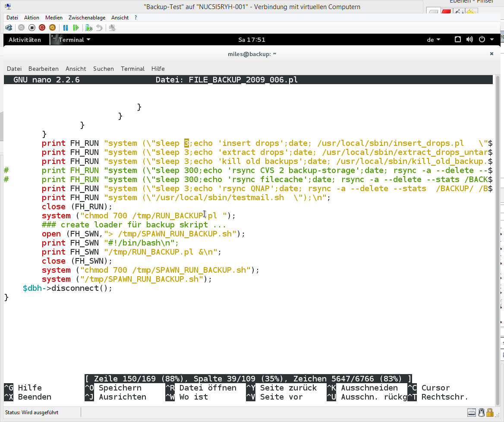Revert the VM with the undo-arrow icon
The height and width of the screenshot is (422, 504).
pyautogui.click(x=99, y=28)
